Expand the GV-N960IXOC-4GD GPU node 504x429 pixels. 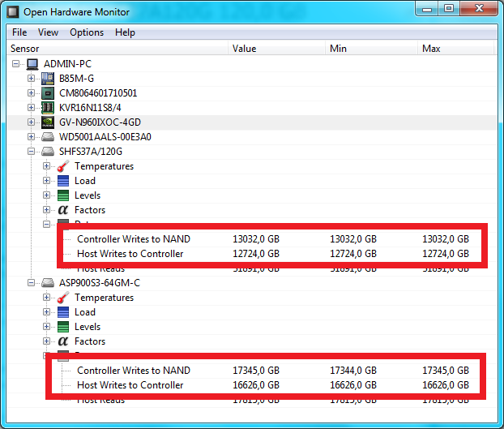pos(31,122)
